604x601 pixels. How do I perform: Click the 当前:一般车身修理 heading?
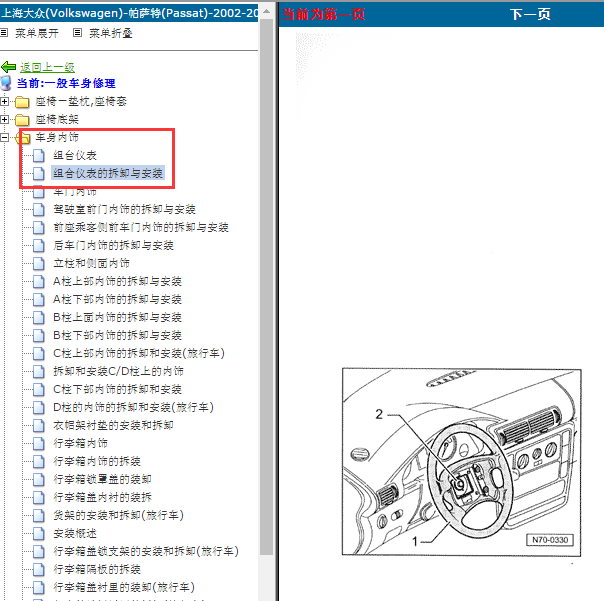point(66,83)
